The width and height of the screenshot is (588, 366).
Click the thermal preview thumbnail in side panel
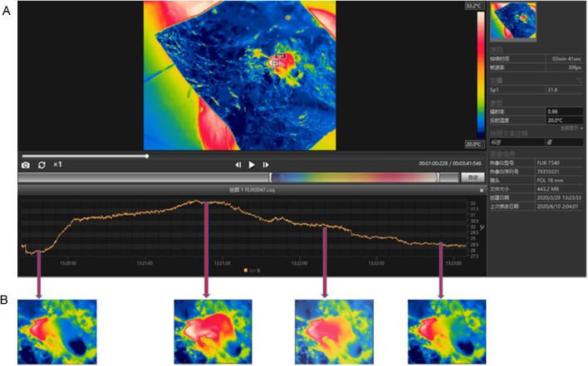point(513,21)
